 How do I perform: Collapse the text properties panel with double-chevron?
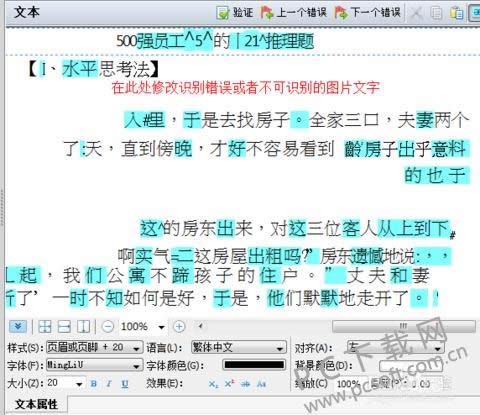tap(18, 326)
